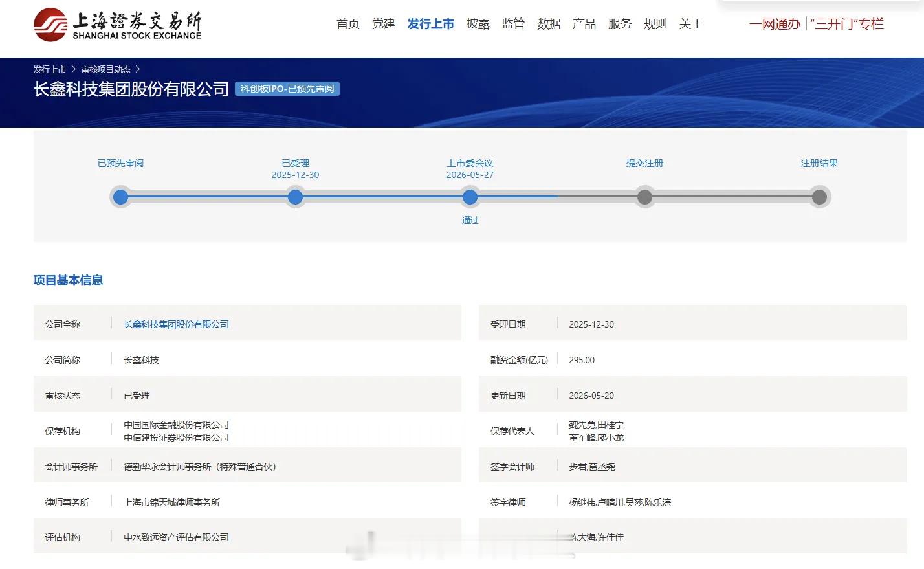924x569 pixels.
Task: Click the Shanghai Stock Exchange logo
Action: pos(118,25)
